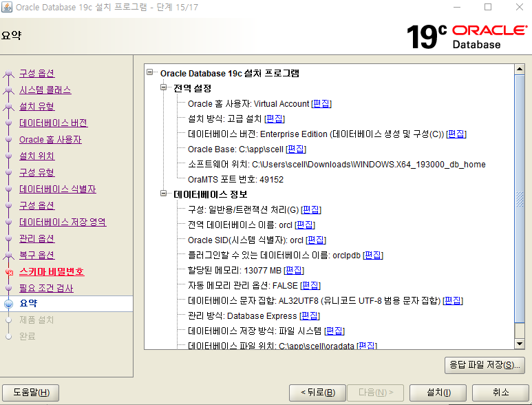Viewport: 532px width, 405px height.
Task: Collapse the 데이터베이스 정보 tree section
Action: point(164,194)
